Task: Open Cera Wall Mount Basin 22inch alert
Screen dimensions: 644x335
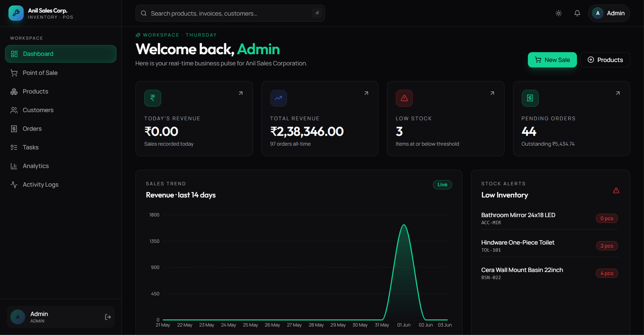Action: [x=550, y=273]
